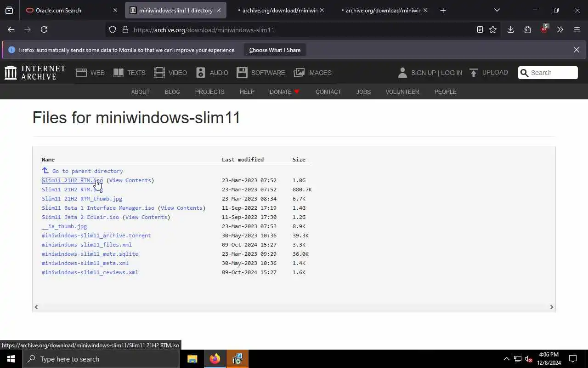The width and height of the screenshot is (588, 368).
Task: Click the Internet Archive logo
Action: pos(35,73)
